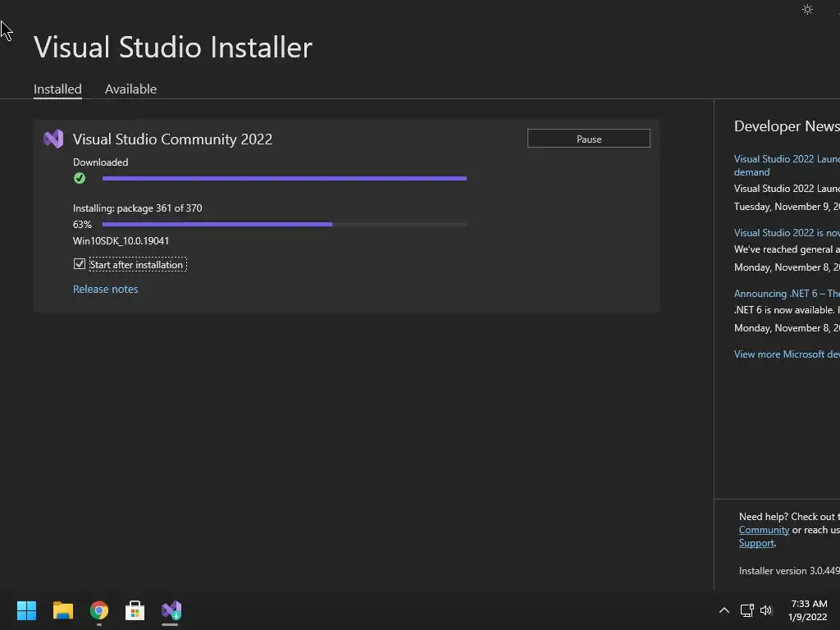Click the volume icon in system tray
The height and width of the screenshot is (630, 840).
pos(766,610)
